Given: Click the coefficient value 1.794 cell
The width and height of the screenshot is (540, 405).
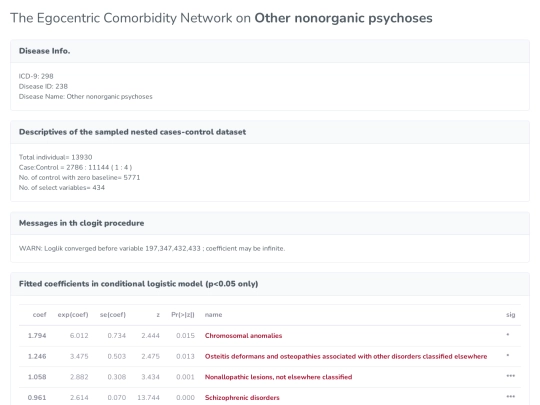Looking at the screenshot, I should [37, 335].
